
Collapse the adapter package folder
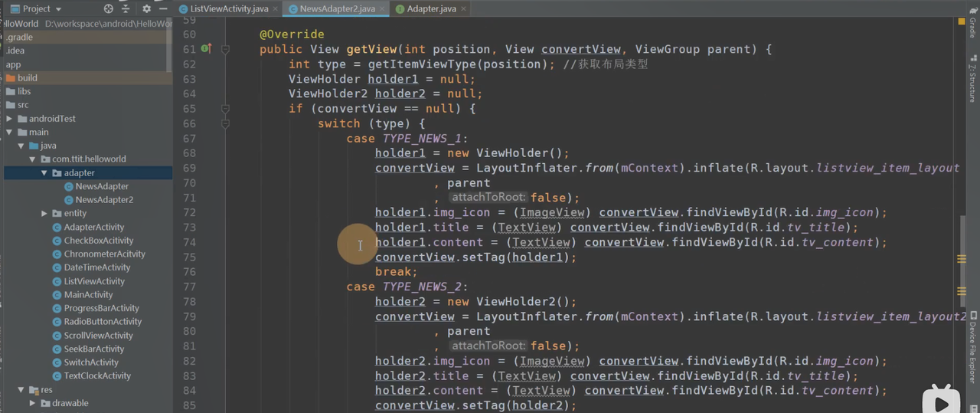(x=44, y=173)
